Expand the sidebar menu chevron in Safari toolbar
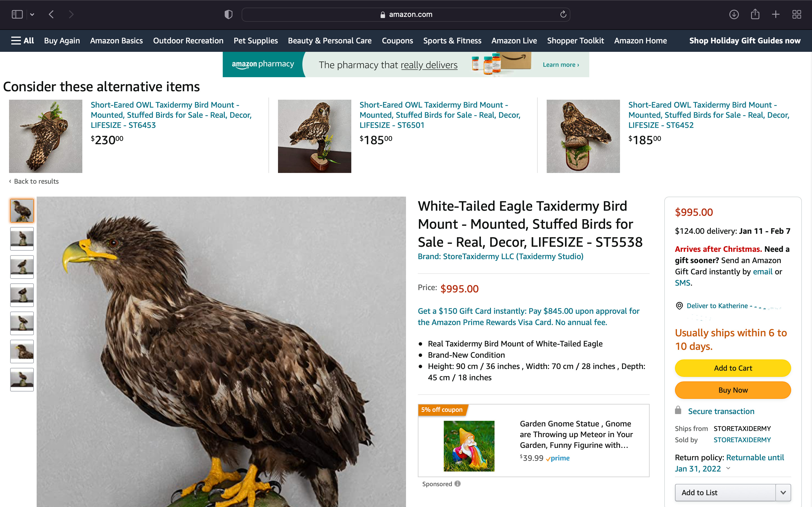 (x=32, y=14)
